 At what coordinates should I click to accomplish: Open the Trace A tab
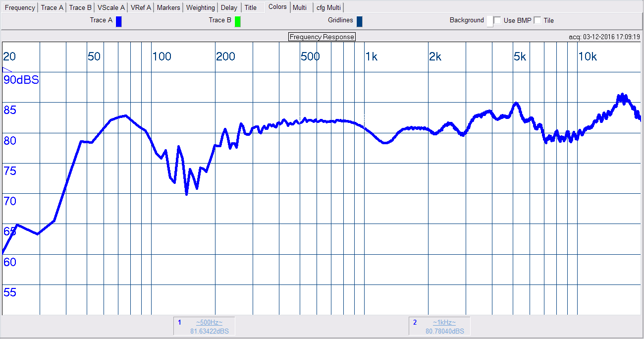click(x=52, y=7)
